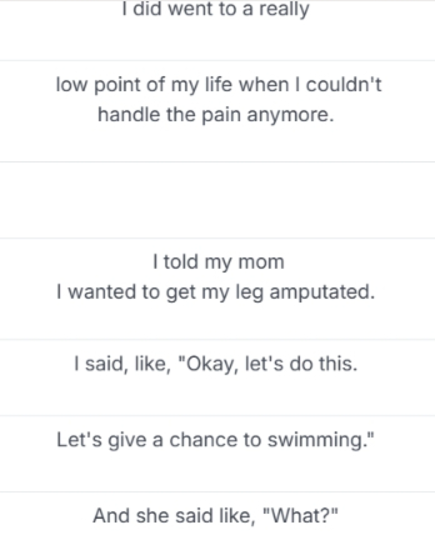Click the word "amputated" in the subtitle

319,292
